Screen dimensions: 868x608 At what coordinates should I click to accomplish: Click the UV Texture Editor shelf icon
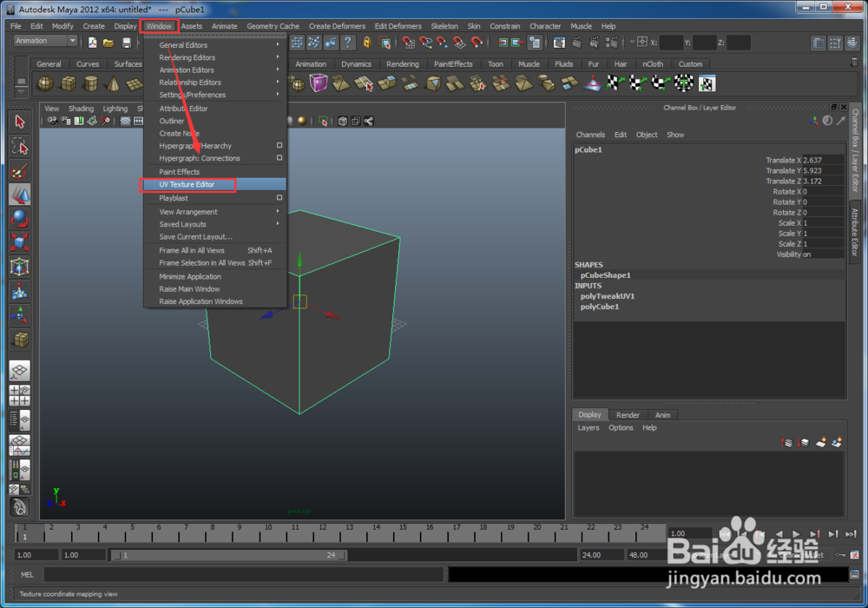pyautogui.click(x=707, y=83)
